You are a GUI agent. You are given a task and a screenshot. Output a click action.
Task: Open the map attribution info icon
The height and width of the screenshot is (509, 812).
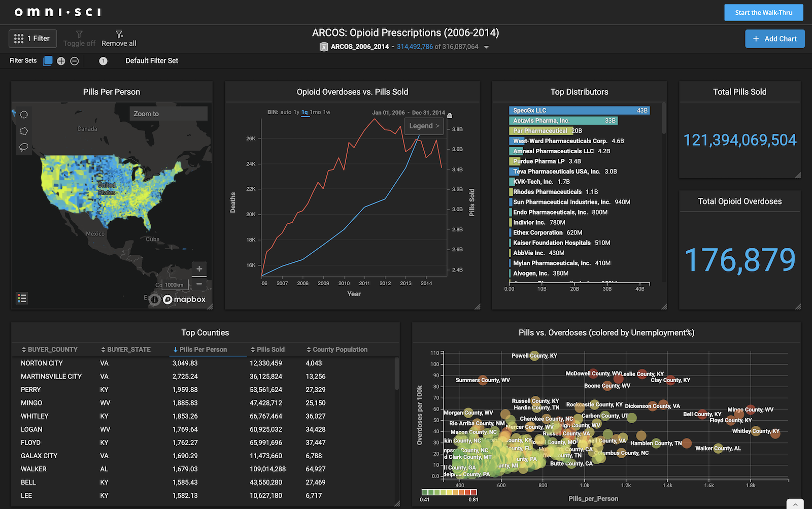pyautogui.click(x=155, y=299)
